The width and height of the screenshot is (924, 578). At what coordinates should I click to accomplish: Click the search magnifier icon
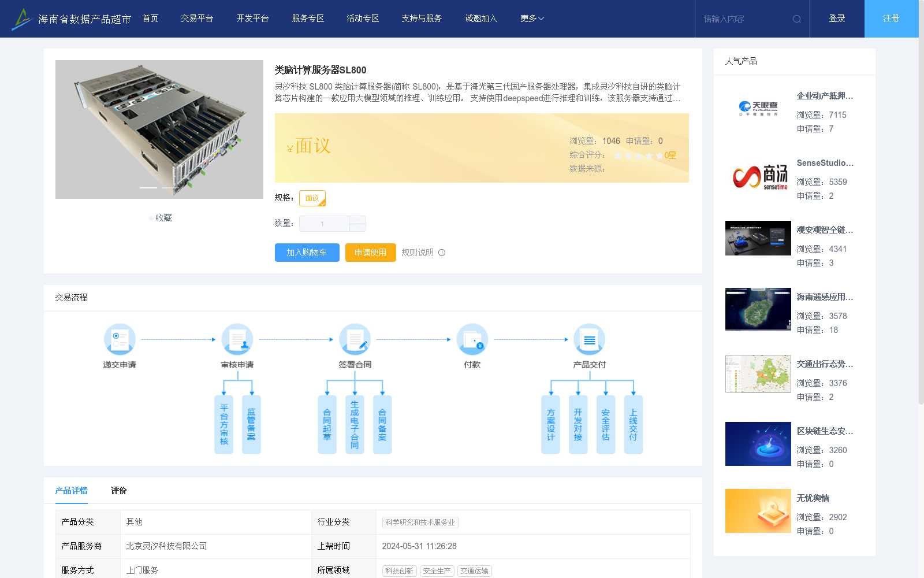(x=797, y=19)
